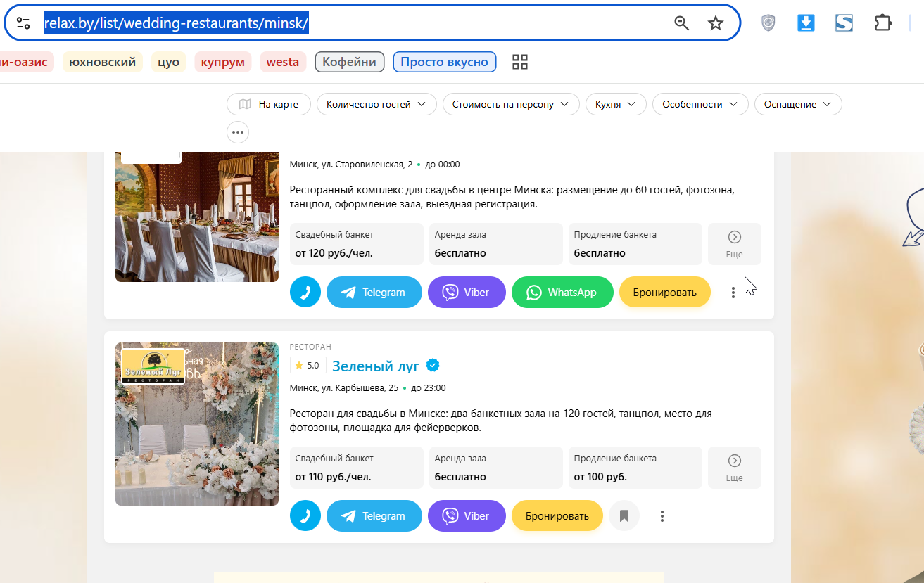924x583 pixels.
Task: Message first restaurant via WhatsApp
Action: 562,292
